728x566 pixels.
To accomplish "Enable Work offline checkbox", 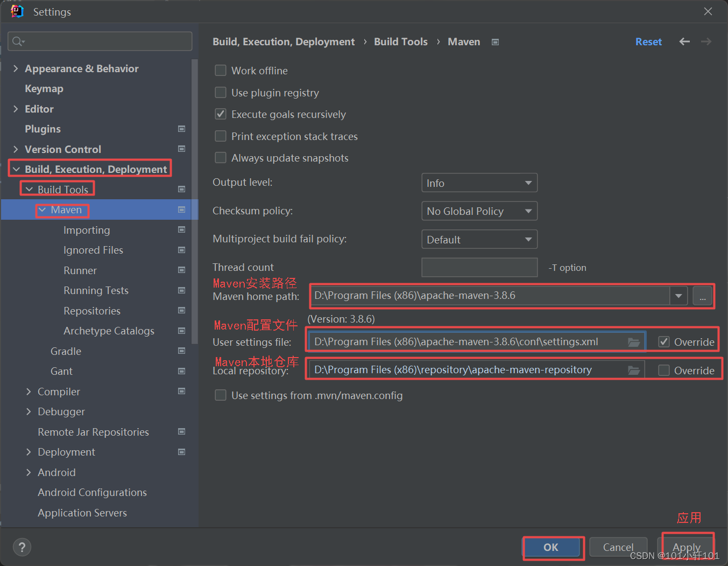I will (x=221, y=71).
